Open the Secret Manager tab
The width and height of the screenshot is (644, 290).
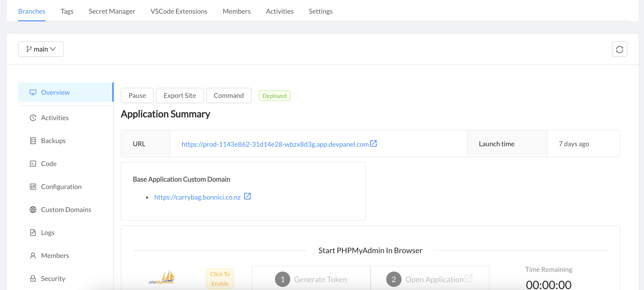(x=112, y=11)
